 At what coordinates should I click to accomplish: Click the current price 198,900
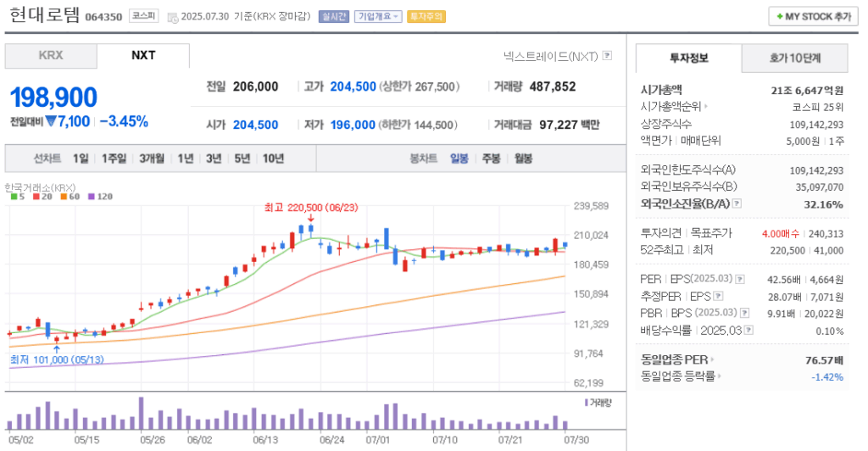[53, 97]
